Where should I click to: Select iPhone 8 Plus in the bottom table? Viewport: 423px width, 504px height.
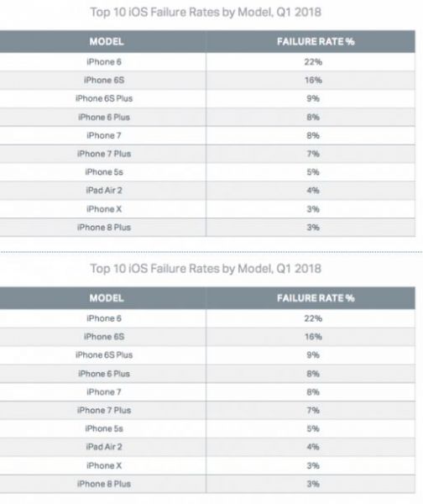pos(104,484)
